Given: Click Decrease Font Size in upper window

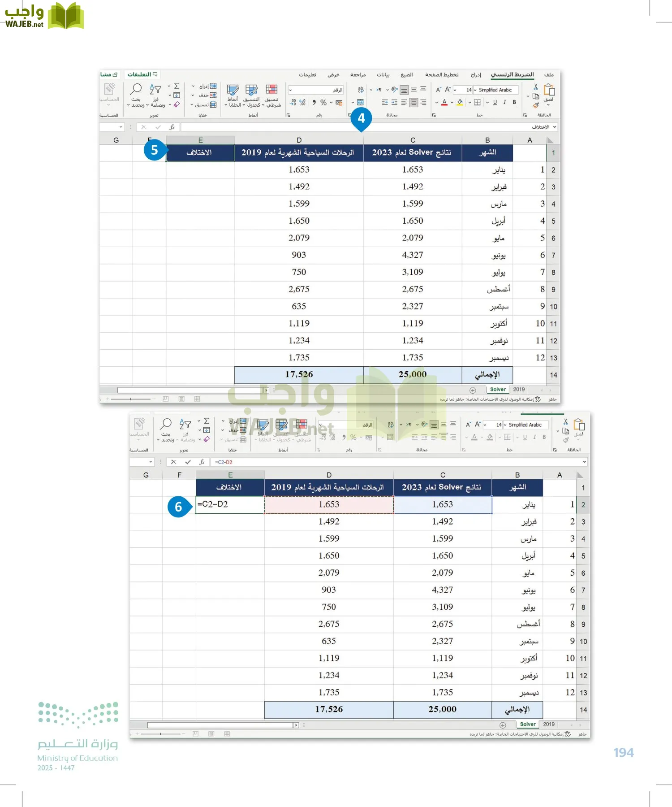Looking at the screenshot, I should [x=439, y=90].
